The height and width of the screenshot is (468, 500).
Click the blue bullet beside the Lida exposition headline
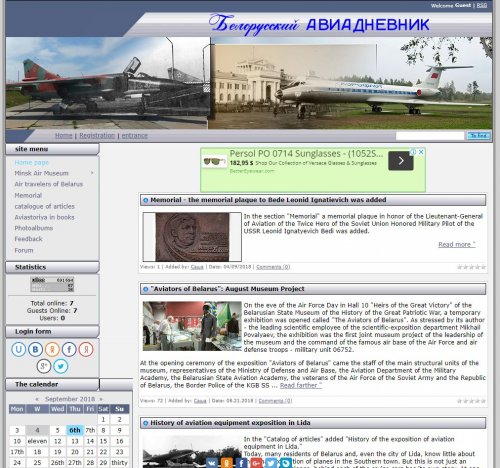pyautogui.click(x=145, y=423)
